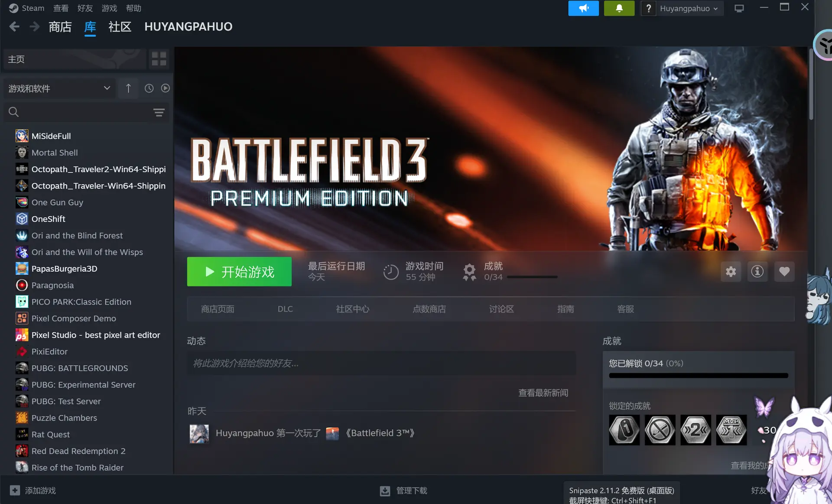Switch to the 社区 tab
Viewport: 832px width, 504px height.
click(120, 27)
